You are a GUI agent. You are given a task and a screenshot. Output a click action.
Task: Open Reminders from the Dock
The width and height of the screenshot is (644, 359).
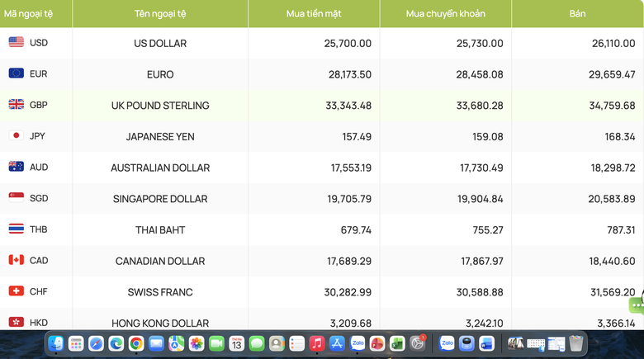[297, 343]
